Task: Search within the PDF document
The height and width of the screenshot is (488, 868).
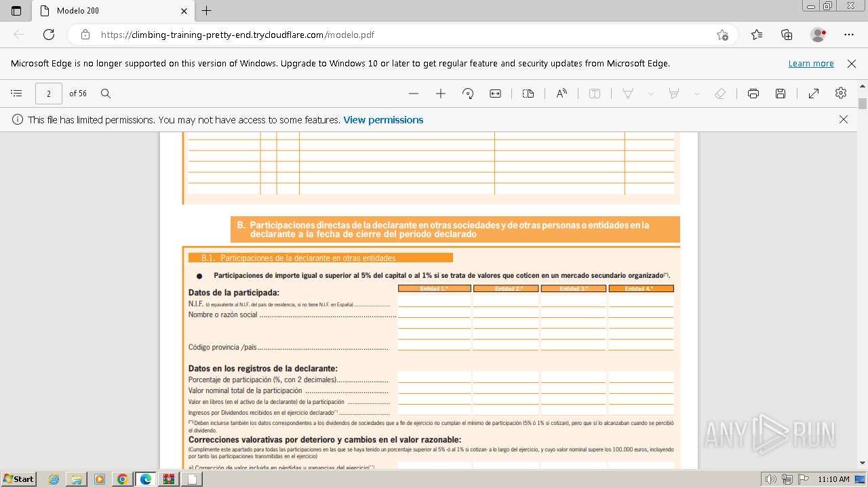Action: point(106,94)
